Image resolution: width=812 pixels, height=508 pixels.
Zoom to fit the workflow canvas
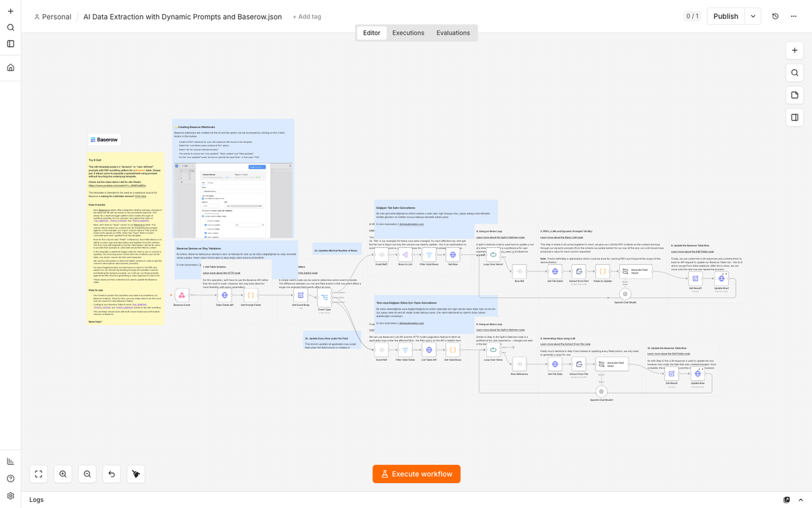[39, 474]
